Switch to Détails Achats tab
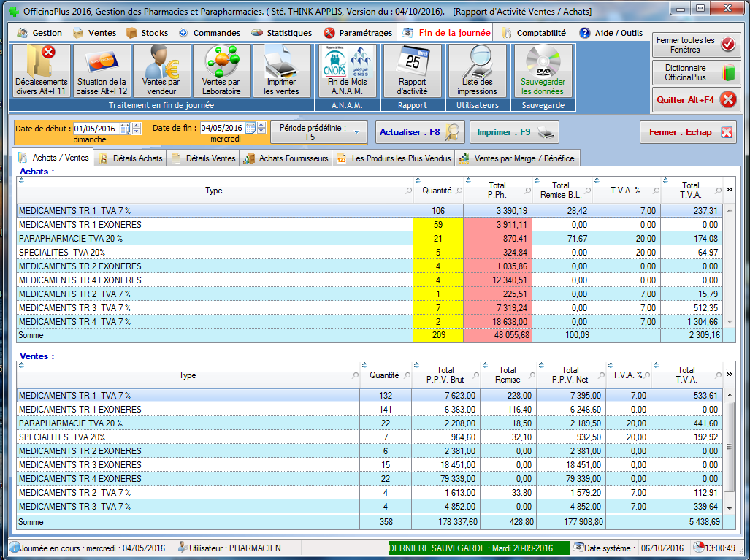Screen dimensions: 750x560 pyautogui.click(x=131, y=158)
